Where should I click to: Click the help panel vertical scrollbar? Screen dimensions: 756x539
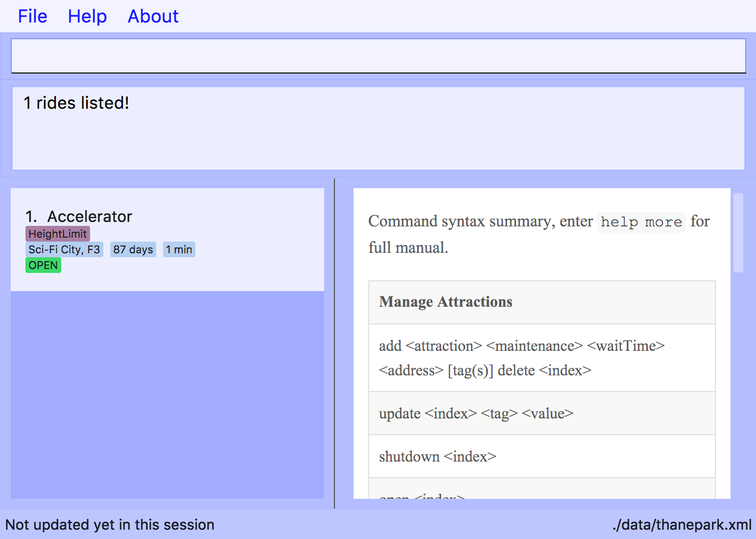[x=738, y=233]
